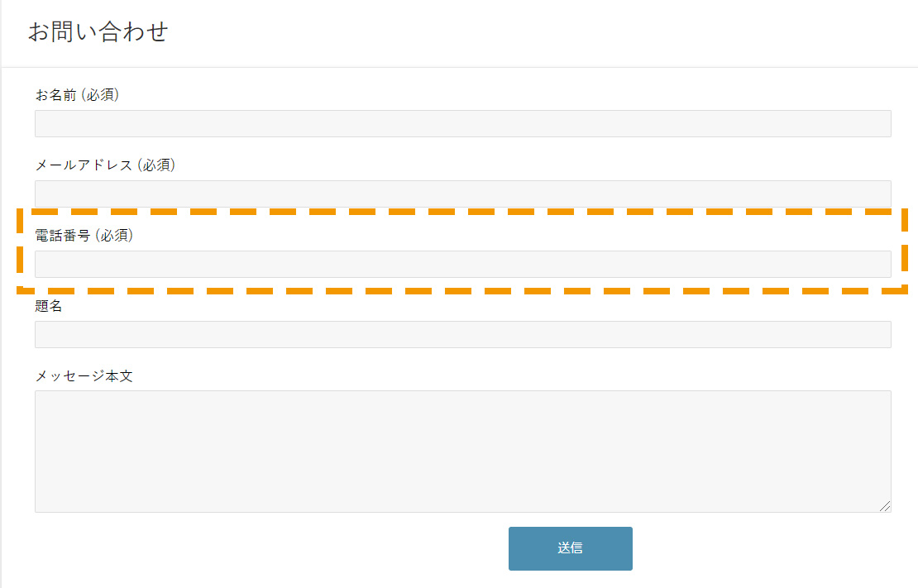Click the メールアドレス label text

84,165
